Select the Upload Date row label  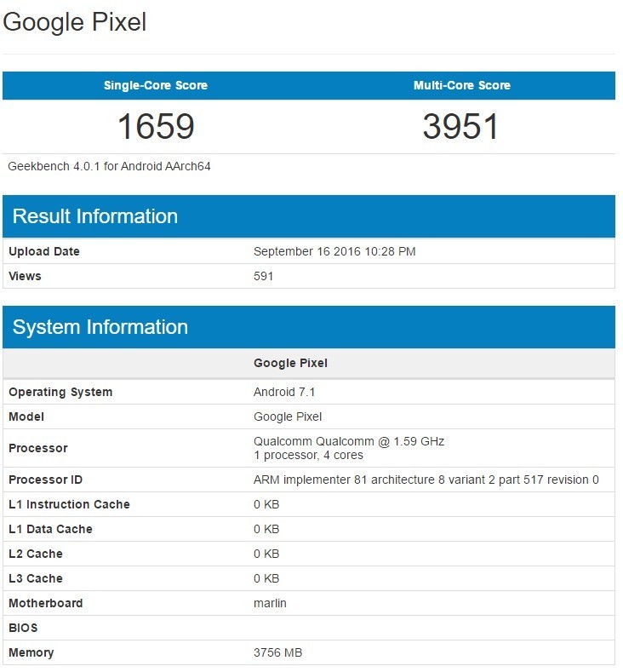pyautogui.click(x=44, y=251)
